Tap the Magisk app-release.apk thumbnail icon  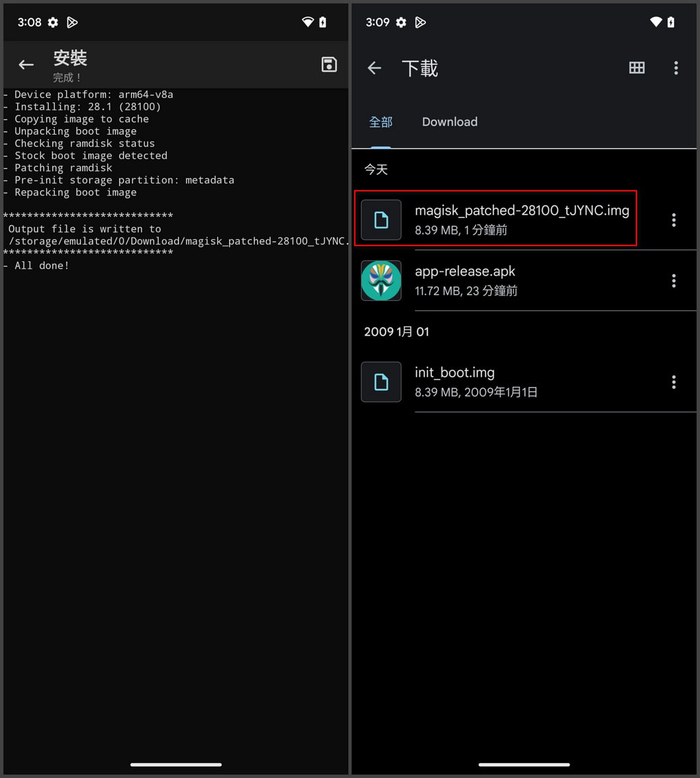click(x=381, y=280)
